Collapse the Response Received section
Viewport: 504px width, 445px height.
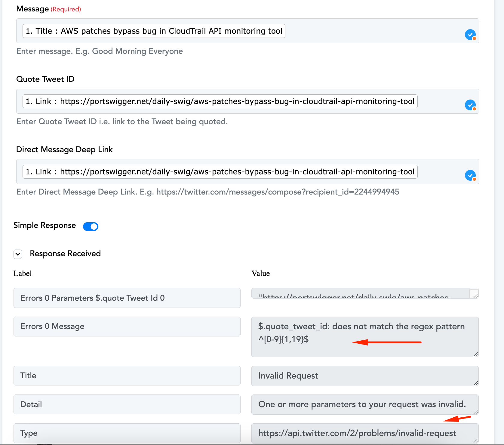click(x=18, y=254)
